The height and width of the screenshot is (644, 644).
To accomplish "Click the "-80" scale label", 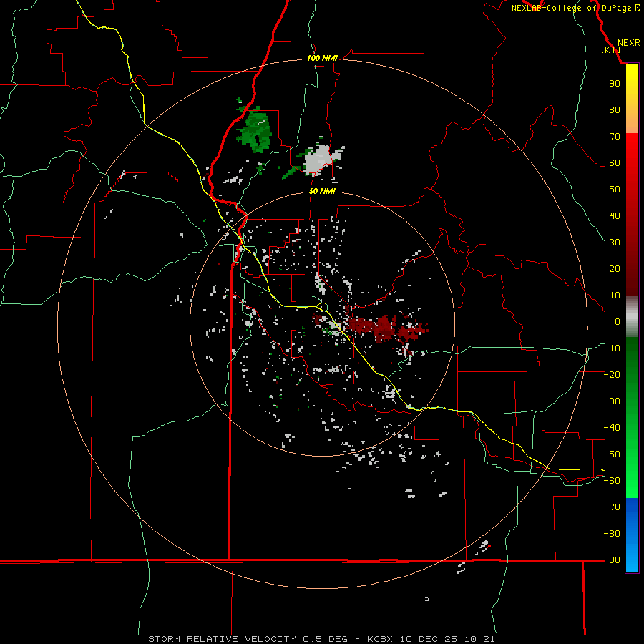I will [612, 533].
